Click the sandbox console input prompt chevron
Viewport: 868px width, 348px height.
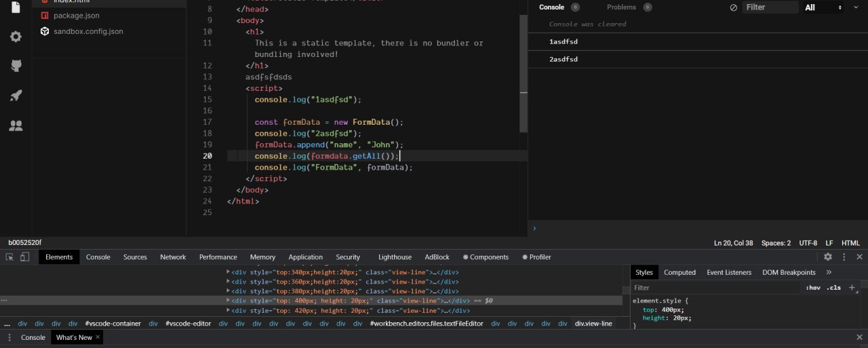tap(534, 228)
